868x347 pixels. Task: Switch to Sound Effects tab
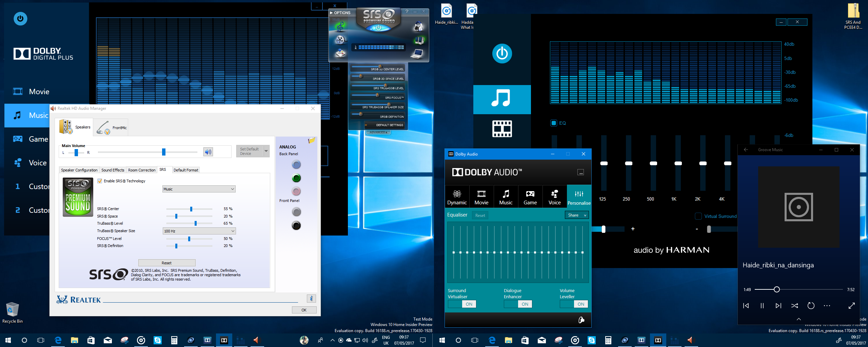(x=113, y=170)
